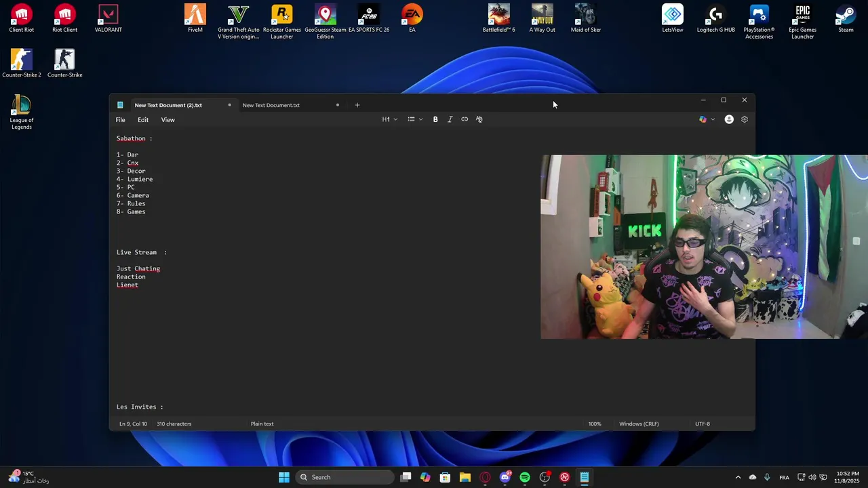Screen dimensions: 868x488
Task: Open PlayStation Accessories shortcut
Action: (759, 22)
